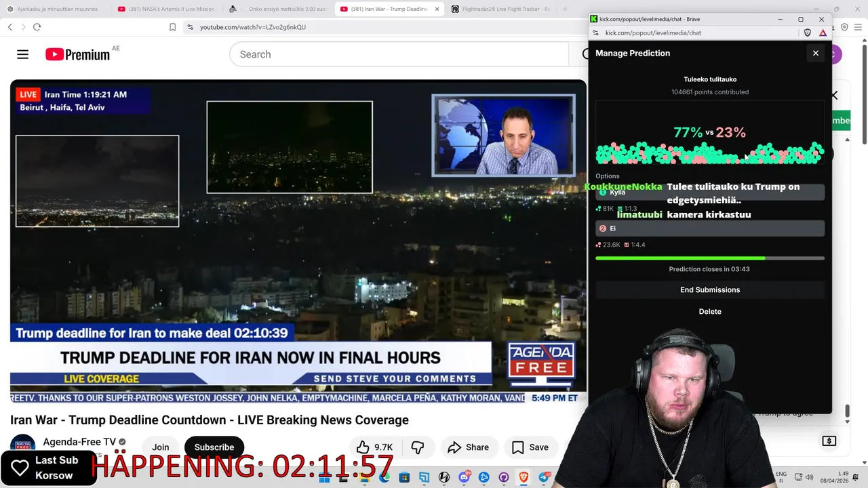The height and width of the screenshot is (488, 868).
Task: Open Agenda-Free TV channel avatar
Action: (x=22, y=446)
